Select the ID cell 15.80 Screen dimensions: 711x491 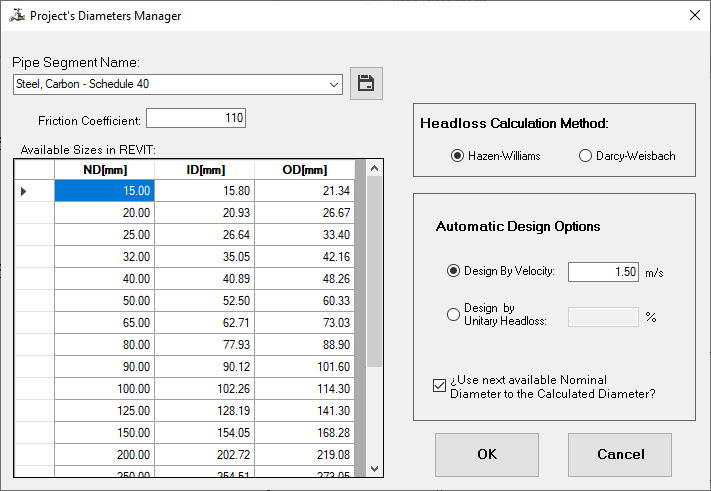pyautogui.click(x=205, y=191)
